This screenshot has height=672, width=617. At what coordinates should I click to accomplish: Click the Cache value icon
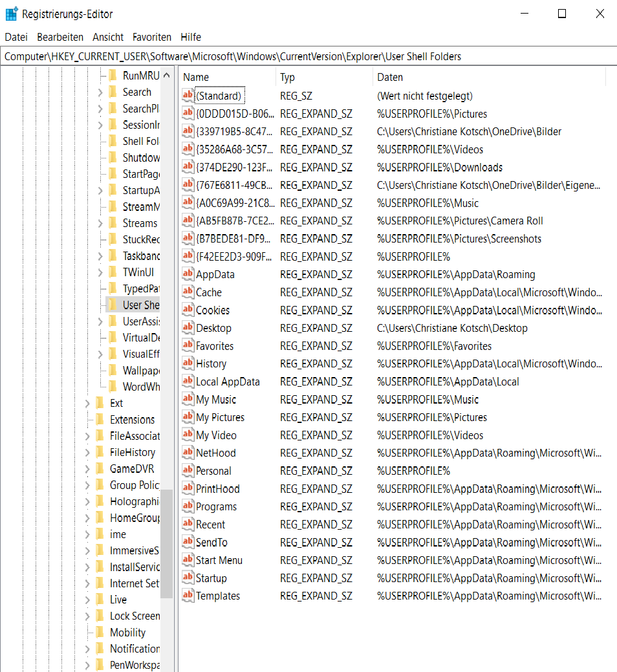click(188, 292)
